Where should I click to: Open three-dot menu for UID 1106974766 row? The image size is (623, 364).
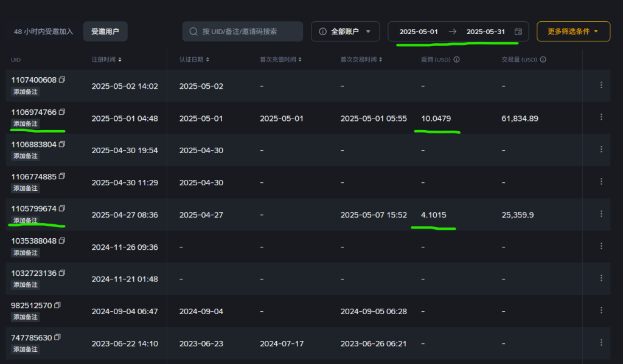click(x=601, y=117)
